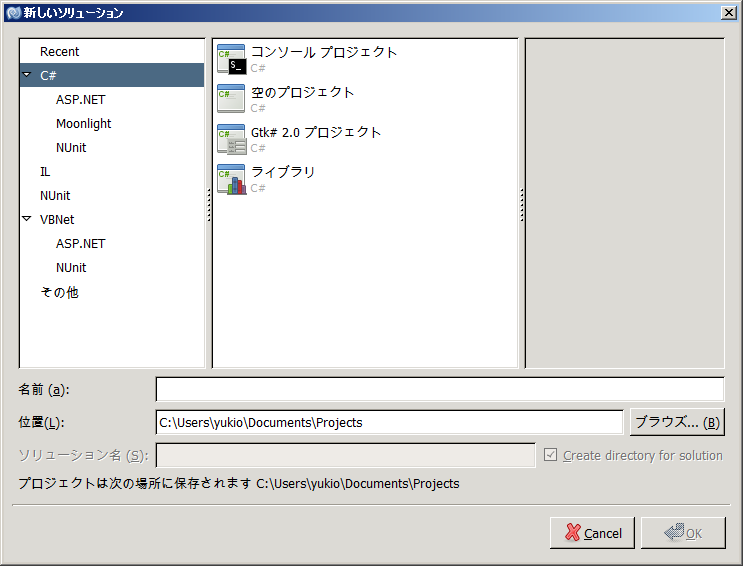
Task: Choose the 空のプロジェクト template icon
Action: click(231, 100)
